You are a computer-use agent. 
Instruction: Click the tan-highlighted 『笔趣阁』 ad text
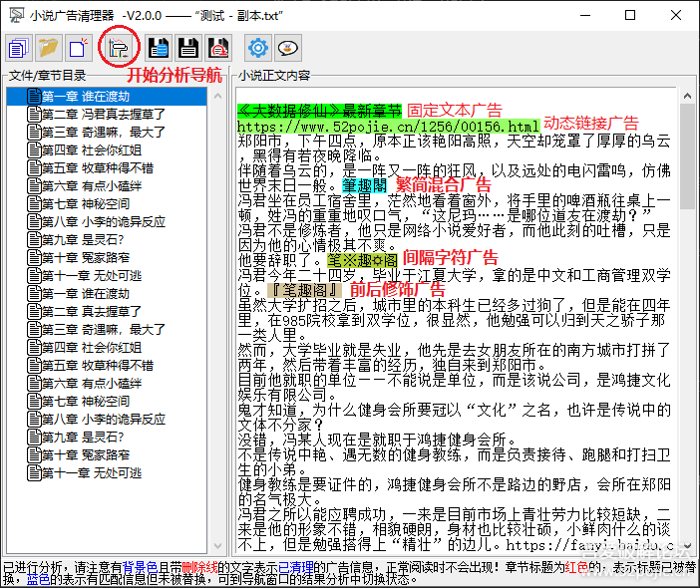[x=305, y=290]
